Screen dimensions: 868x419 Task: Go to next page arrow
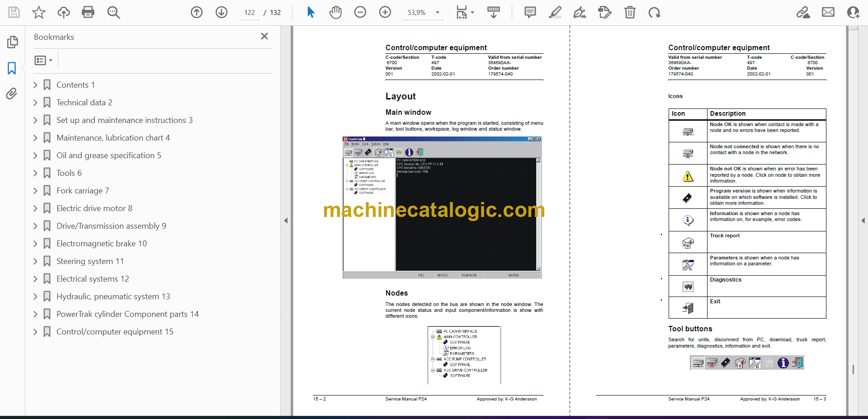click(222, 12)
